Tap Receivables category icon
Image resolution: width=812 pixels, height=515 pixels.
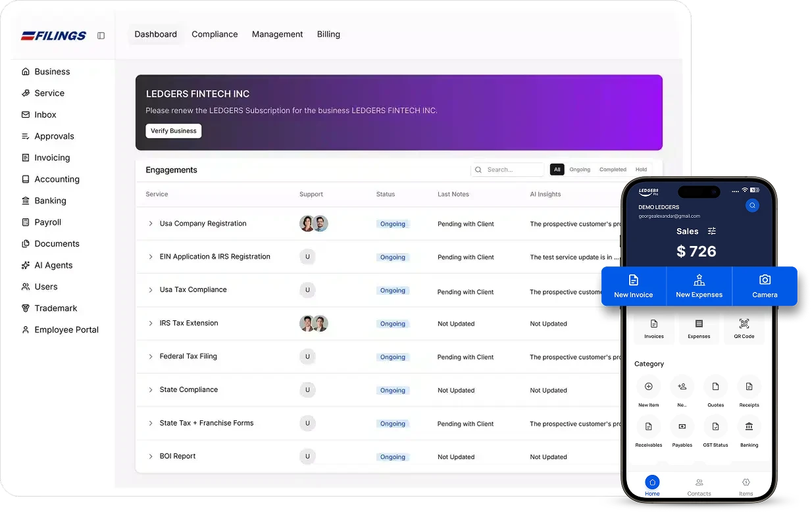(648, 427)
